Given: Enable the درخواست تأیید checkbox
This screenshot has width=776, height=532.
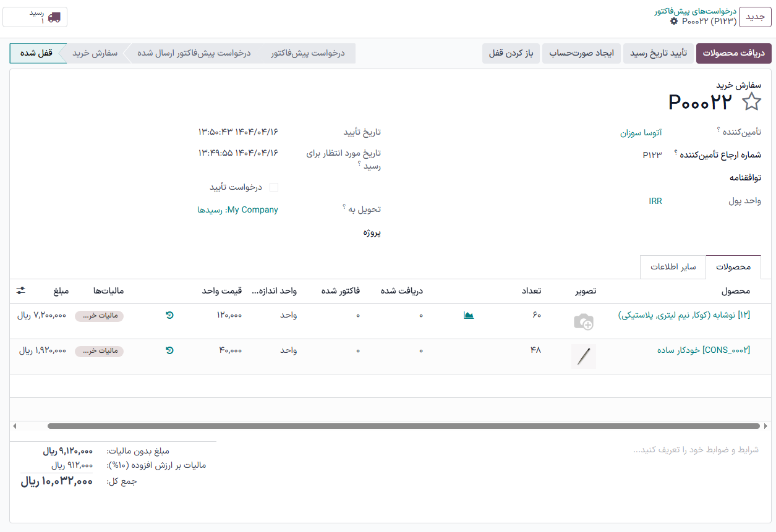Looking at the screenshot, I should click(274, 187).
